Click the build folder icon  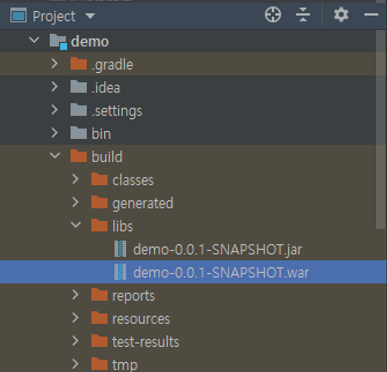coord(79,156)
